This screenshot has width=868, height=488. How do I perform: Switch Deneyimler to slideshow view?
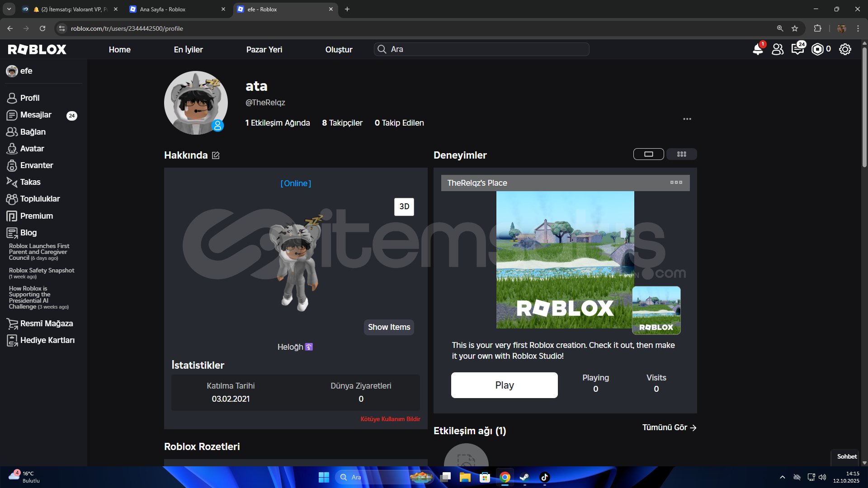(648, 154)
